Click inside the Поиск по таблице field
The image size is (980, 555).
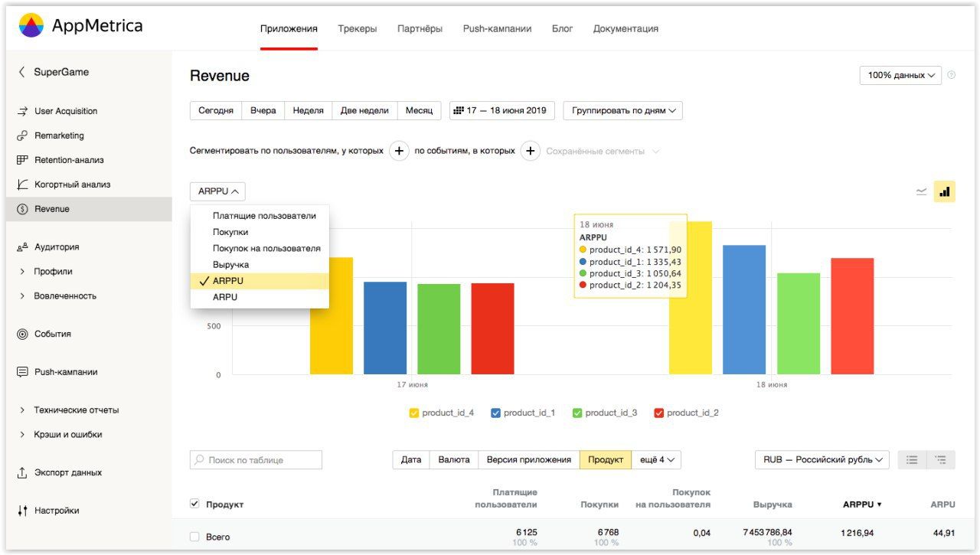256,460
